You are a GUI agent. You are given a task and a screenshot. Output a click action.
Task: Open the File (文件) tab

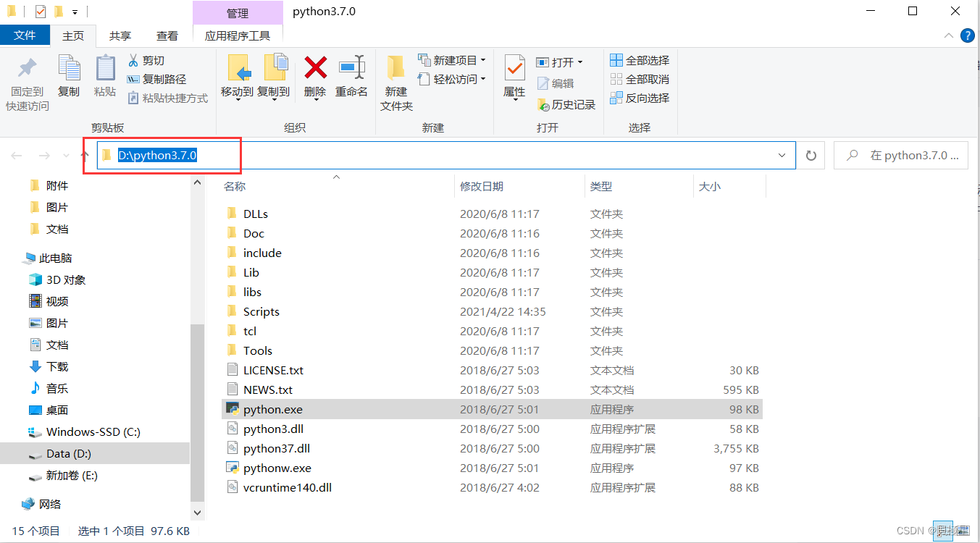25,35
